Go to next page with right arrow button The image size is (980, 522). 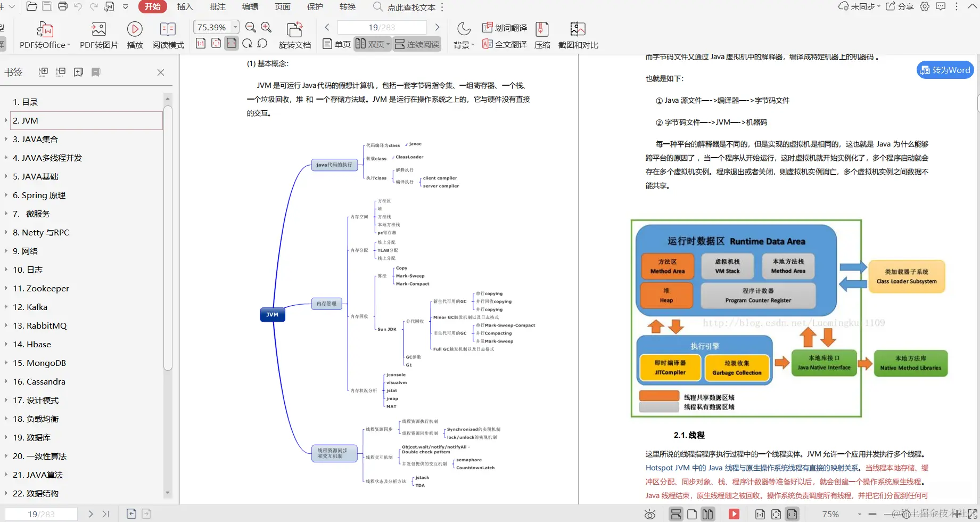click(x=437, y=27)
